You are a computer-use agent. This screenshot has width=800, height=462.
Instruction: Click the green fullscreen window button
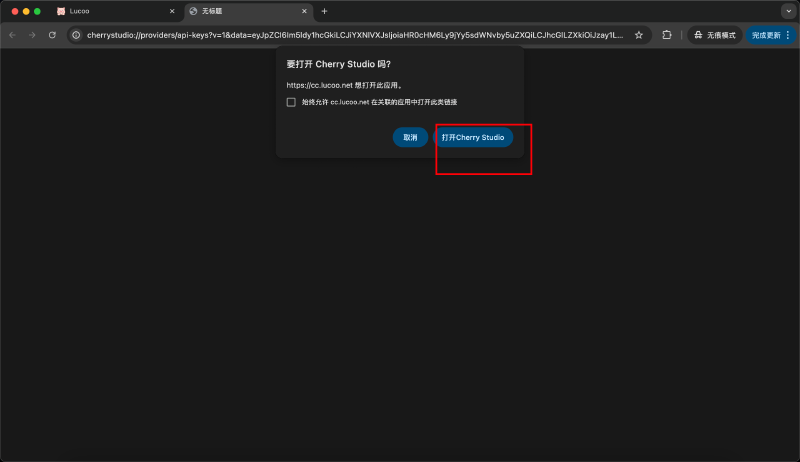pyautogui.click(x=37, y=11)
